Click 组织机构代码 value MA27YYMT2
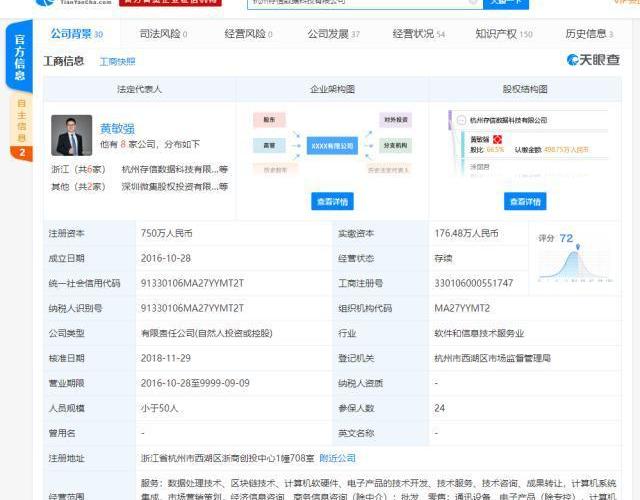Screen dimensions: 640x500 point(462,308)
